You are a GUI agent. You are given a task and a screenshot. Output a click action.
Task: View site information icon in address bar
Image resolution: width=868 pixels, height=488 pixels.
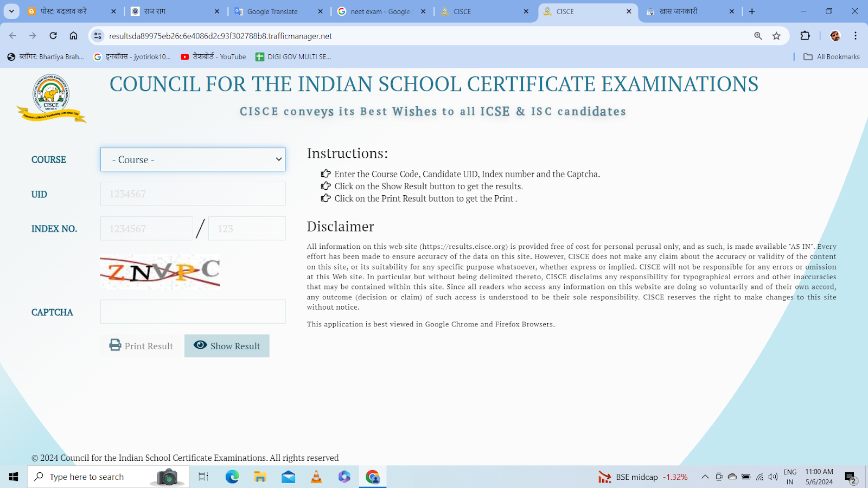click(x=98, y=36)
